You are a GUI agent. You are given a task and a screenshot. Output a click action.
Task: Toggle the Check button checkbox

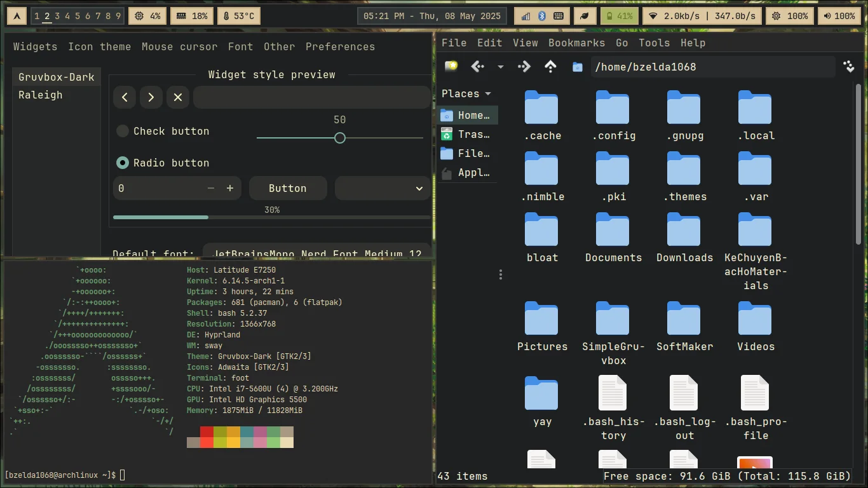[123, 131]
